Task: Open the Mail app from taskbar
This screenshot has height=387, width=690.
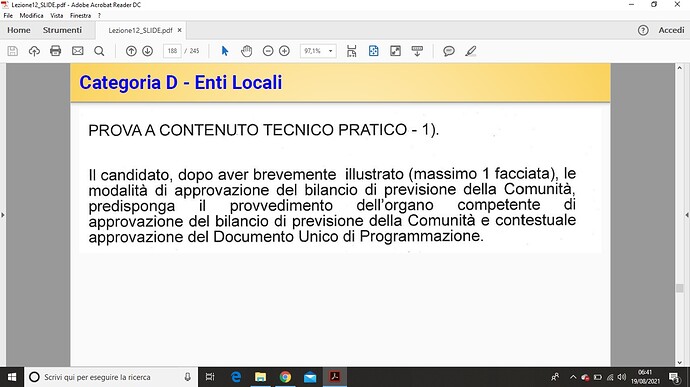Action: click(310, 377)
